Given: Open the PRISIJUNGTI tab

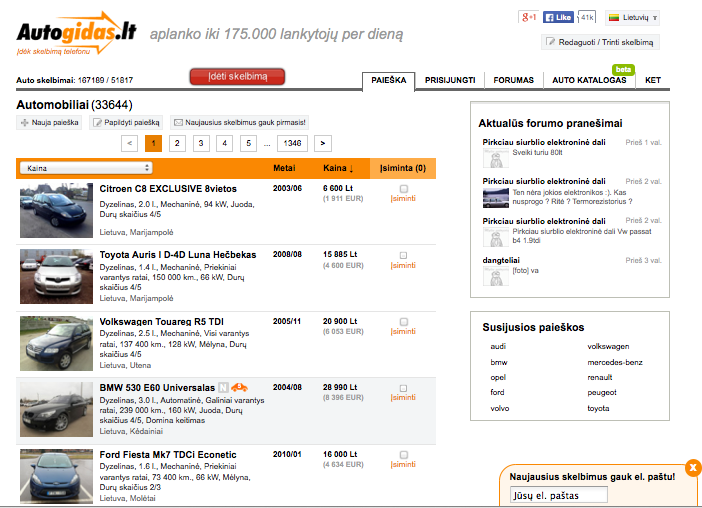Looking at the screenshot, I should pos(450,80).
